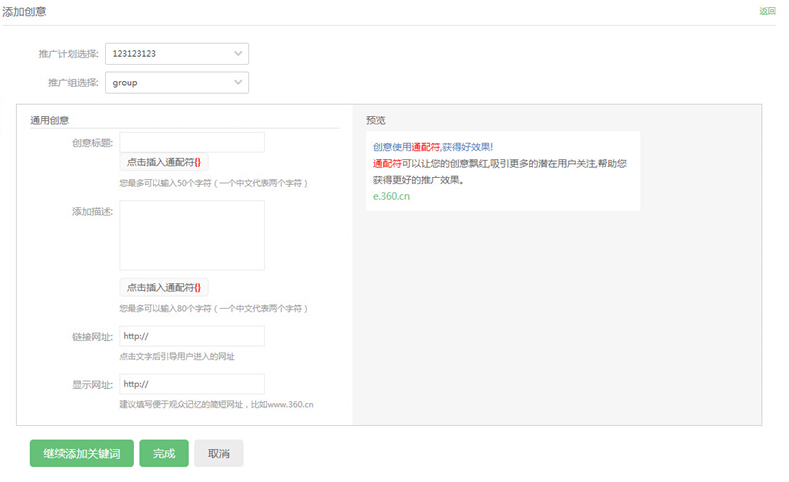Focus the 创意标题 input field
The width and height of the screenshot is (789, 482).
click(192, 142)
